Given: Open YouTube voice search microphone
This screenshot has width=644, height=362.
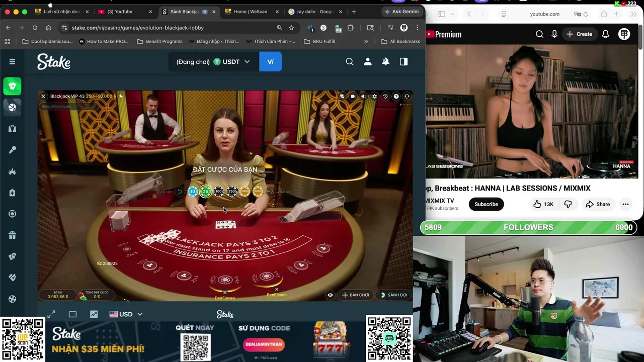Looking at the screenshot, I should [554, 34].
